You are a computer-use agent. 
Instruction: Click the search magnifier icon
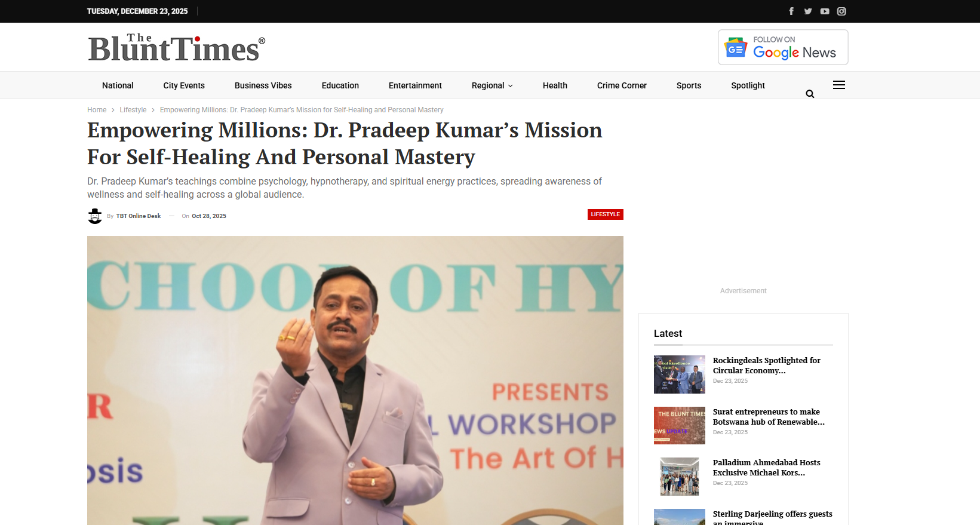810,94
